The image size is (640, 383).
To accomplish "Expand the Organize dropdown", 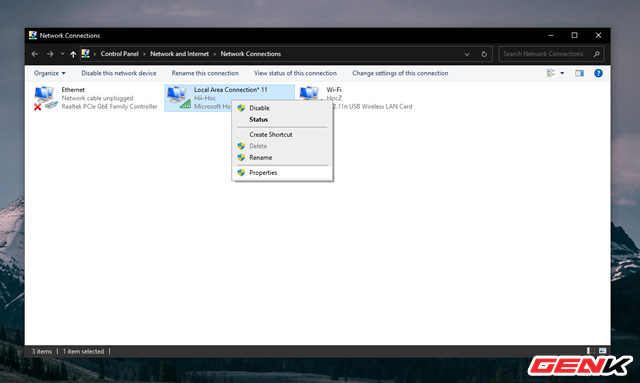I will coord(50,73).
